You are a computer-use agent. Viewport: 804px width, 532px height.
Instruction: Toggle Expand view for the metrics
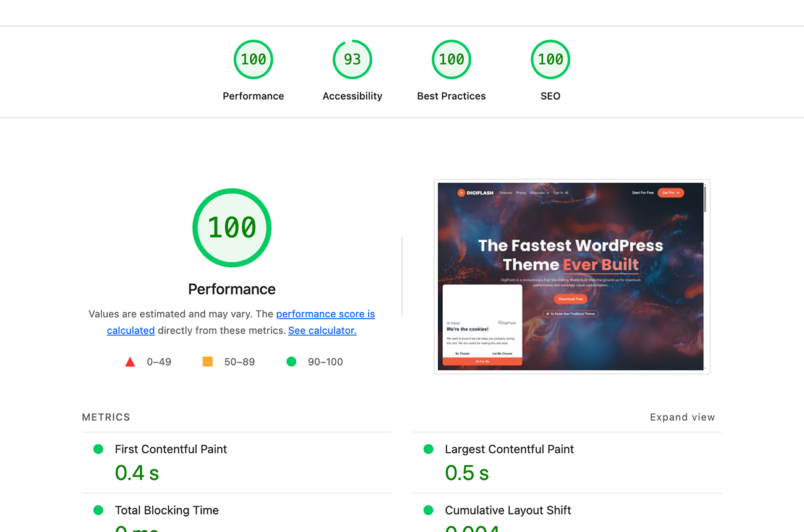(682, 418)
